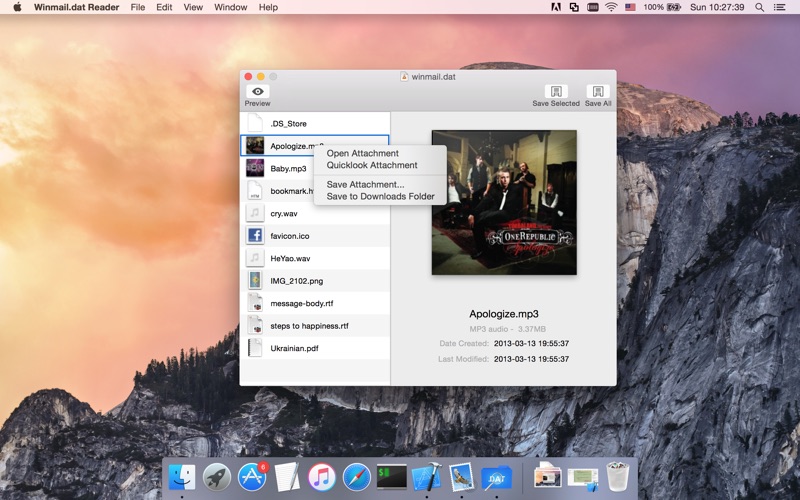Click the .DS_Store file name
This screenshot has width=800, height=500.
(289, 123)
